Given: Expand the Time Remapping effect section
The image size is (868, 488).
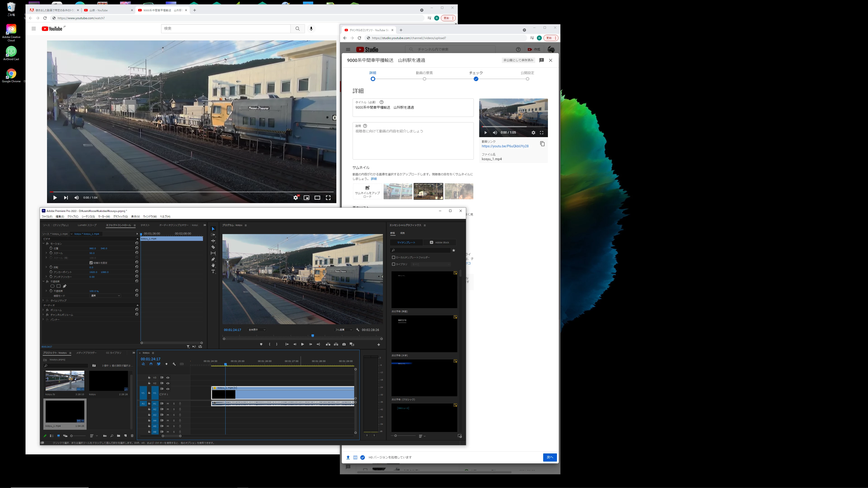Looking at the screenshot, I should 43,300.
